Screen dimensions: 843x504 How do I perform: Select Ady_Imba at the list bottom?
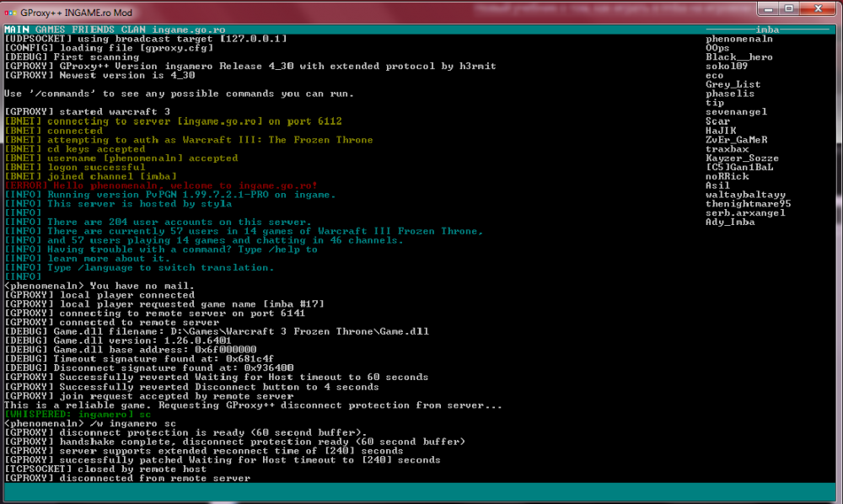[x=730, y=223]
